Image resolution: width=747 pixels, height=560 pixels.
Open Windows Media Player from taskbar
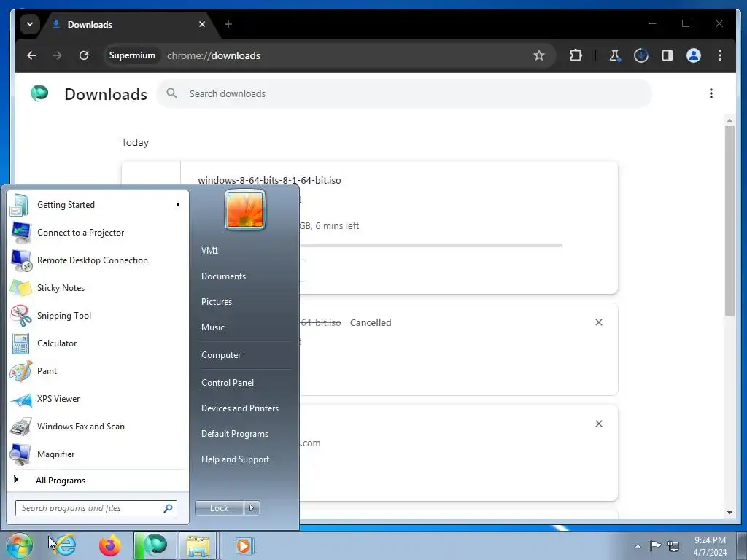tap(244, 545)
